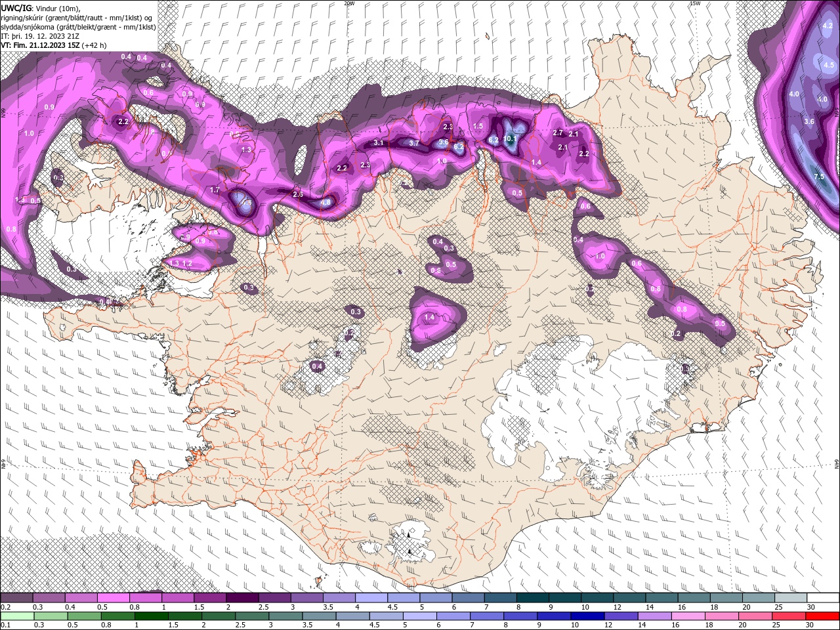
Task: Pick the purple 12 rain legend swatch
Action: pyautogui.click(x=621, y=616)
